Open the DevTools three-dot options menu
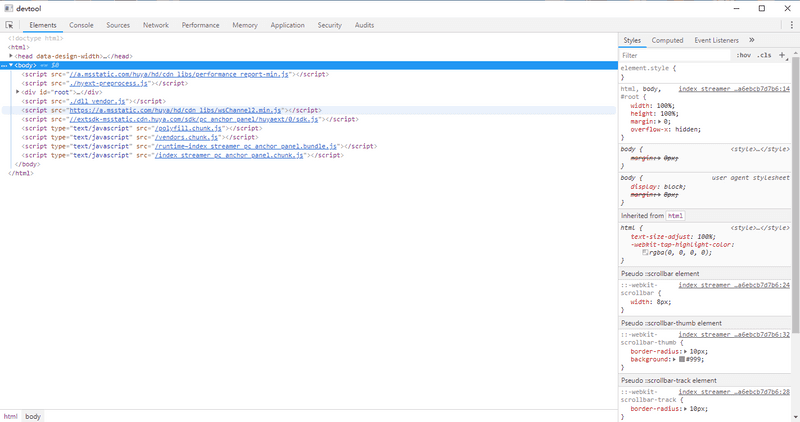 click(x=790, y=24)
